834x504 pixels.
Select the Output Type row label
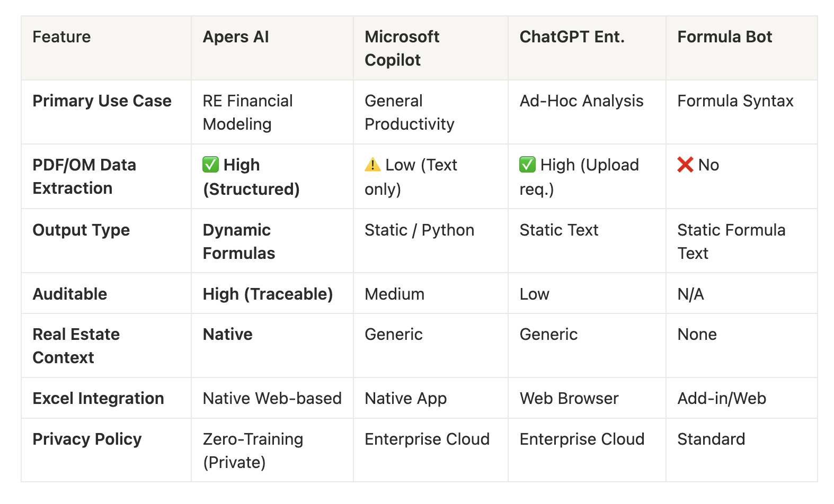81,230
